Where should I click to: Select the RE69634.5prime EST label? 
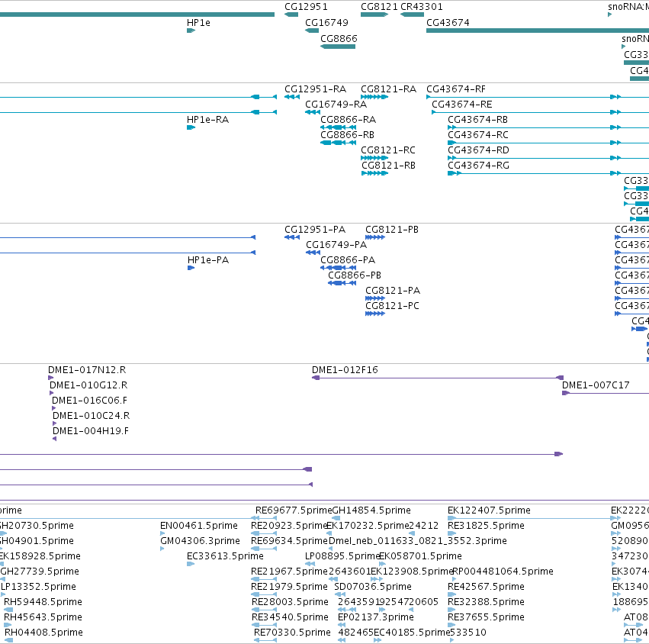[289, 541]
